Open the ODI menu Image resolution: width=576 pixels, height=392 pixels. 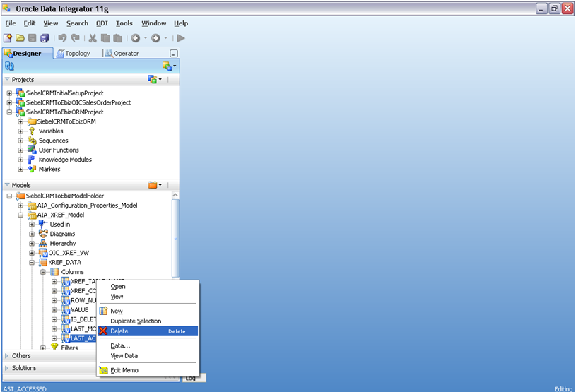point(102,23)
